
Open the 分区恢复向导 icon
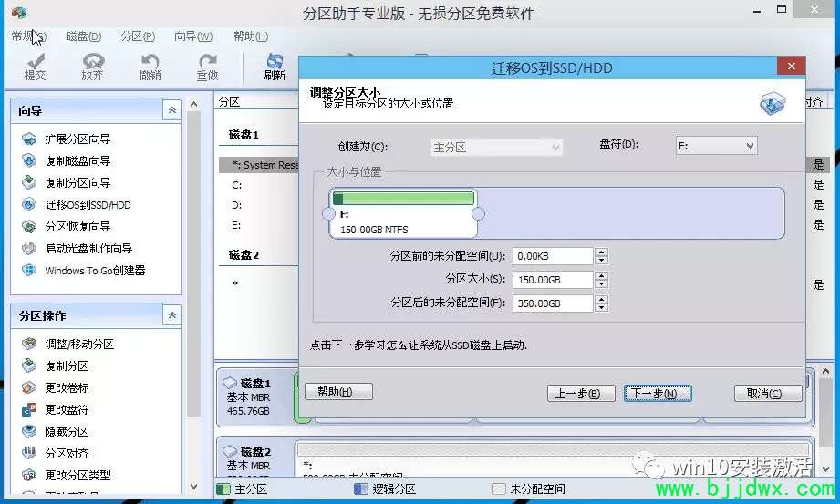pyautogui.click(x=29, y=227)
